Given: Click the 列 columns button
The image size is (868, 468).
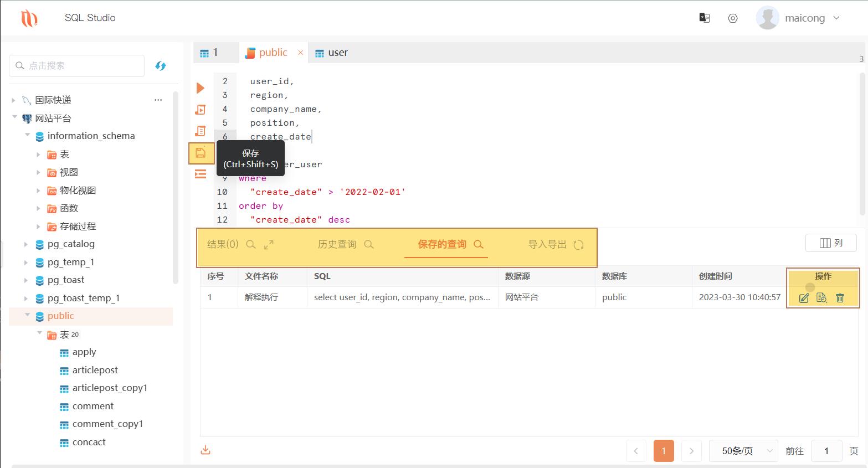Looking at the screenshot, I should [x=831, y=243].
